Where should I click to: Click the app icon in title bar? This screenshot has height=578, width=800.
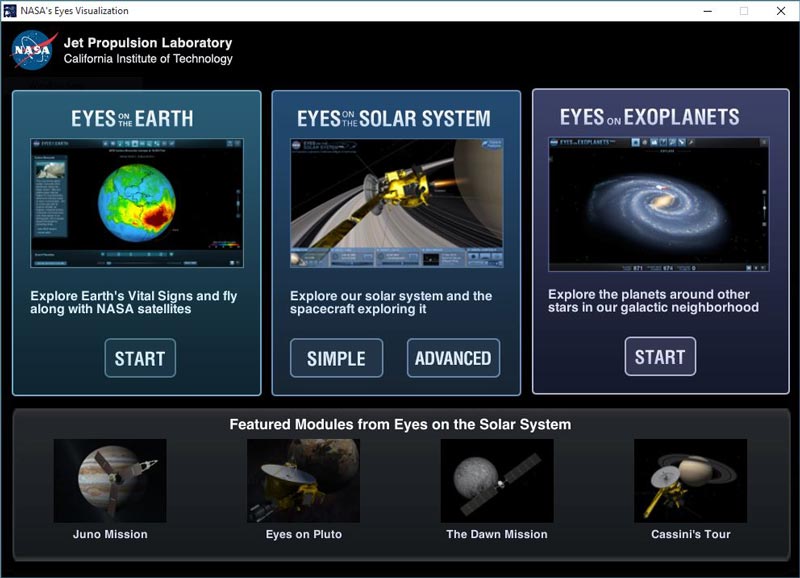pyautogui.click(x=10, y=10)
